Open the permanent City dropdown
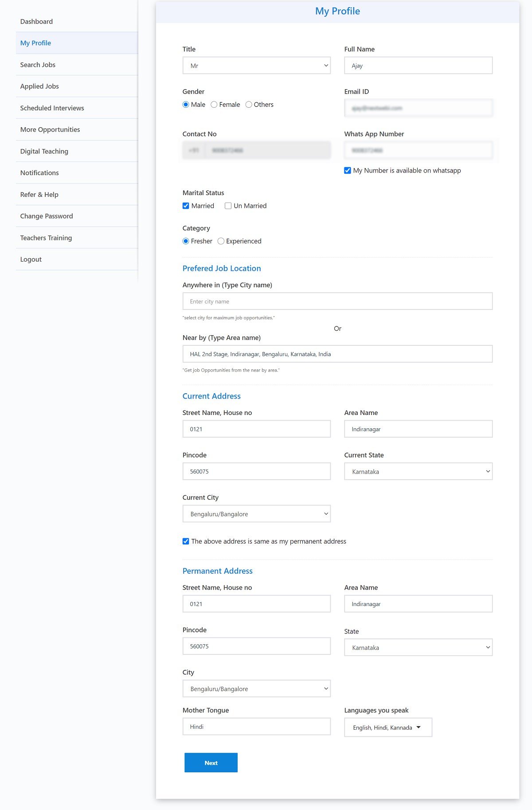 [x=257, y=689]
